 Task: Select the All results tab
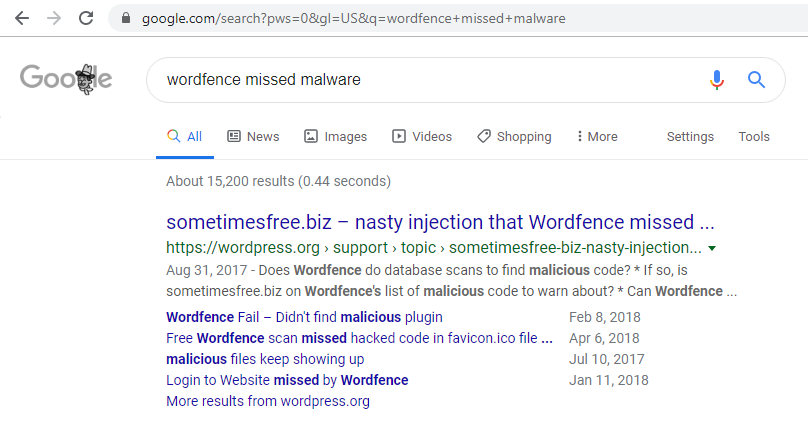[184, 137]
